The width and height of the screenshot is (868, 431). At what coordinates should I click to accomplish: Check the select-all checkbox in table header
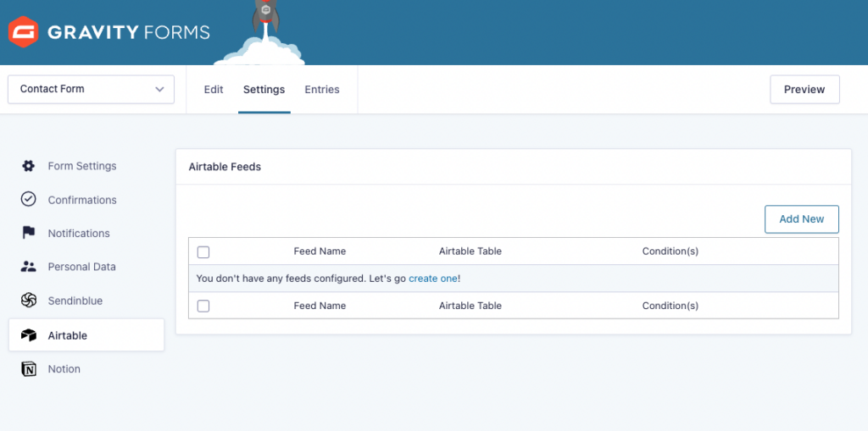point(203,251)
